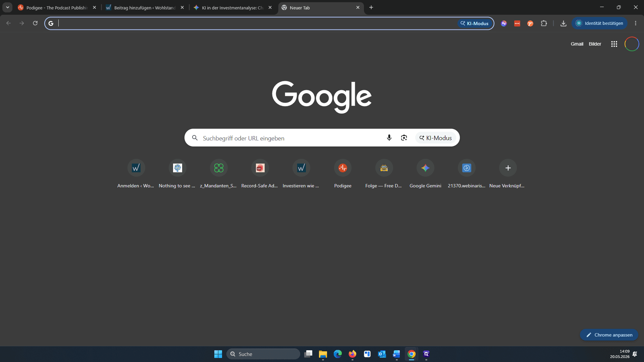Open the Downloads icon in toolbar

563,23
